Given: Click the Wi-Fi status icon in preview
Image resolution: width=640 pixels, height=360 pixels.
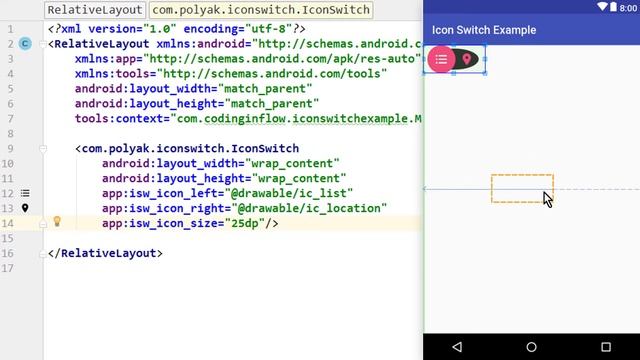Looking at the screenshot, I should coord(602,7).
